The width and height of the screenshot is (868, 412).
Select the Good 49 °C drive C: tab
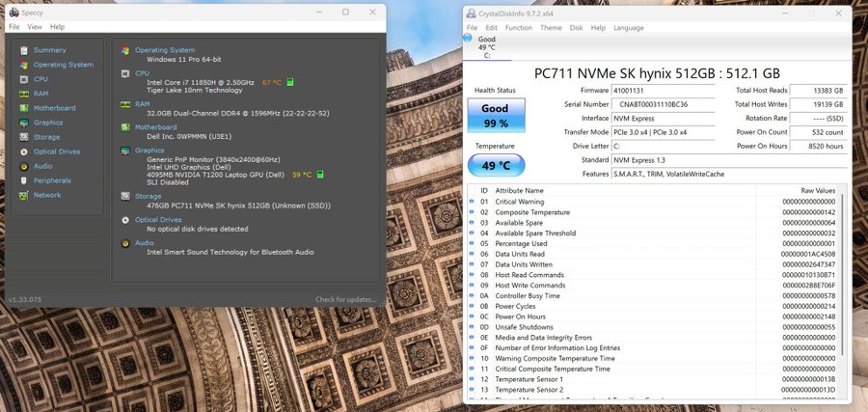click(486, 46)
